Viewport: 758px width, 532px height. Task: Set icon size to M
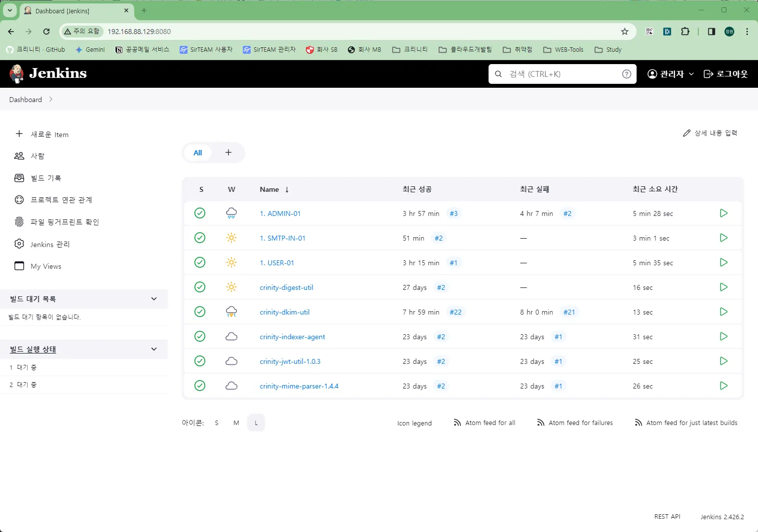(x=236, y=423)
